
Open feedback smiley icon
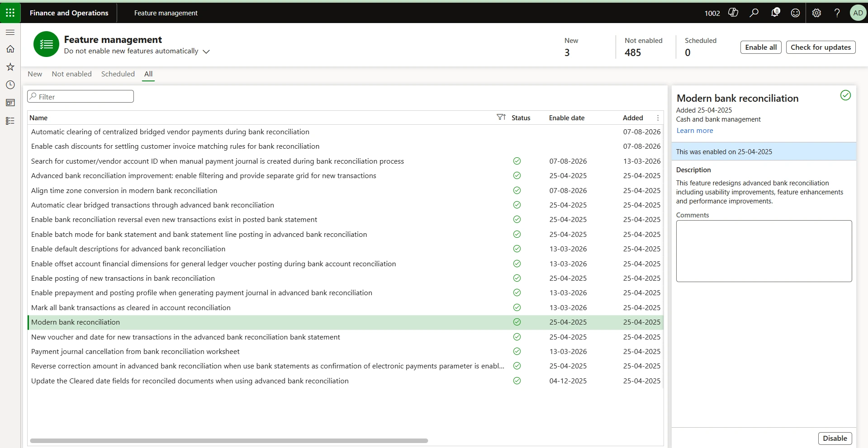point(796,13)
